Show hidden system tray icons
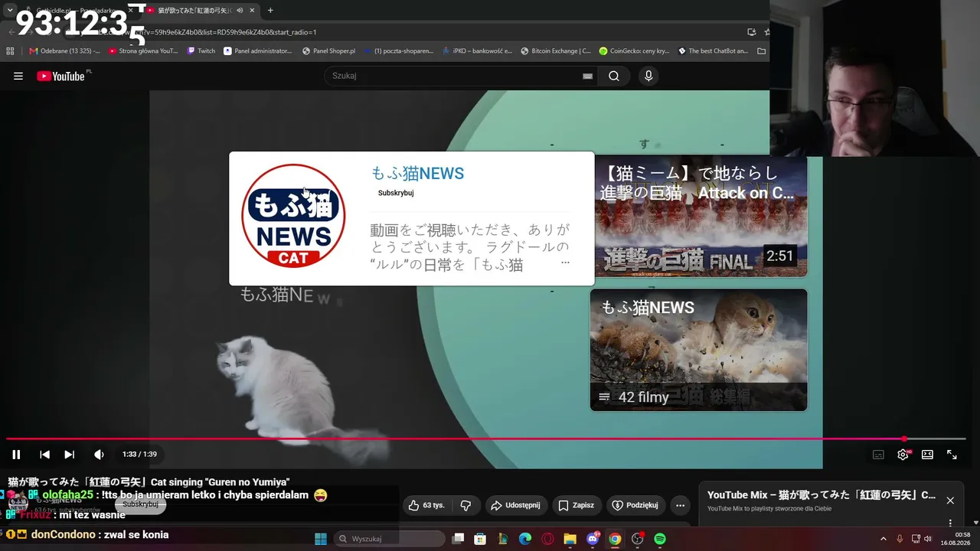This screenshot has width=980, height=551. [x=883, y=539]
